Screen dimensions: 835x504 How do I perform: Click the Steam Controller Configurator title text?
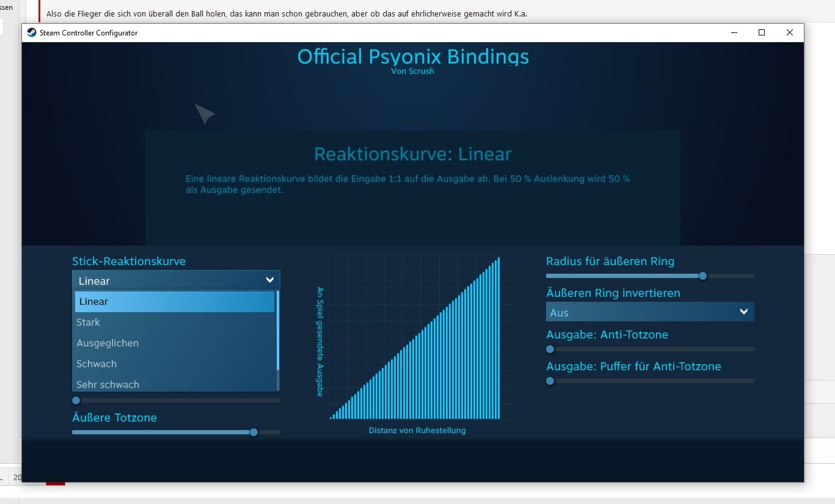[x=89, y=33]
